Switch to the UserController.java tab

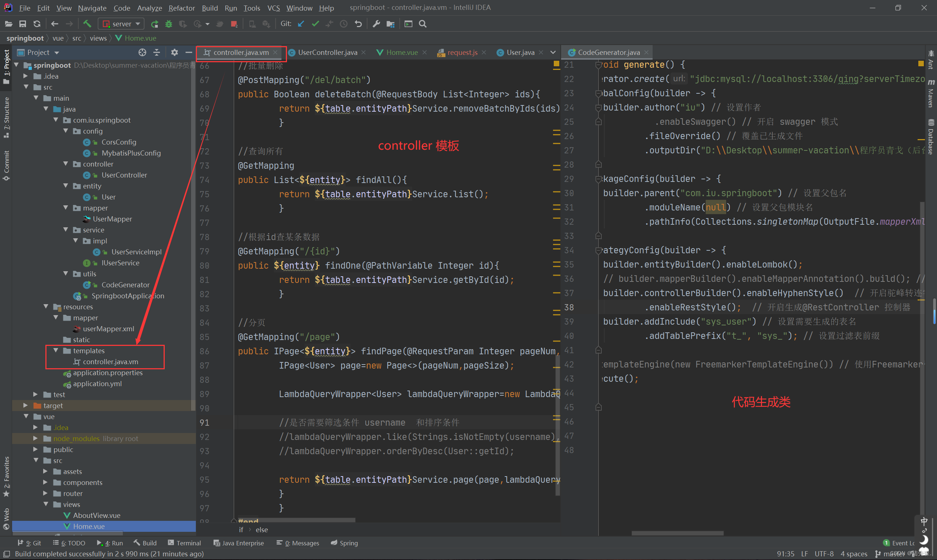tap(327, 52)
